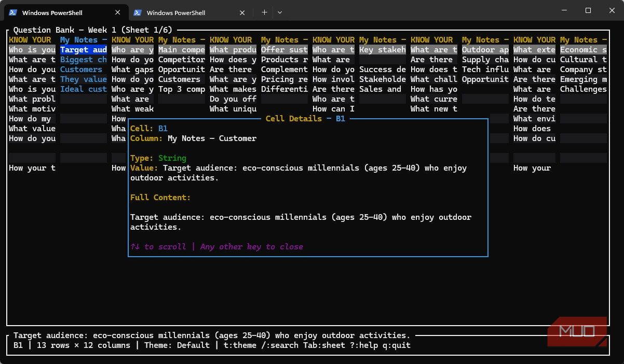624x364 pixels.
Task: Select the highlighted 'Target aud' cell
Action: tap(84, 50)
